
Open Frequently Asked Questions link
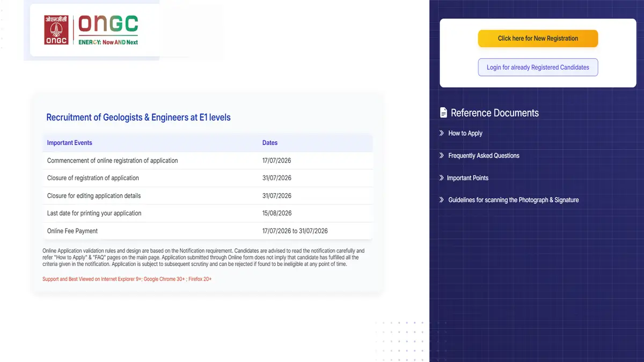coord(484,156)
